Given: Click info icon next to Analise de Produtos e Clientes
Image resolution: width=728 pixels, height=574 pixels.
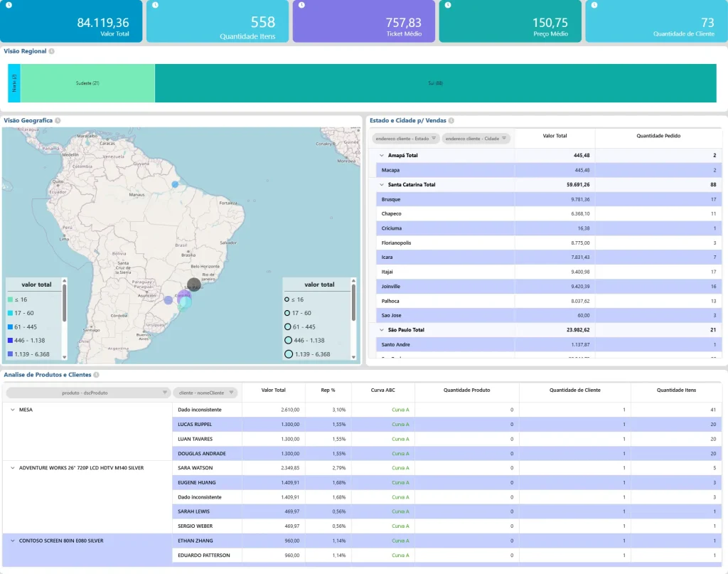Looking at the screenshot, I should tap(96, 375).
